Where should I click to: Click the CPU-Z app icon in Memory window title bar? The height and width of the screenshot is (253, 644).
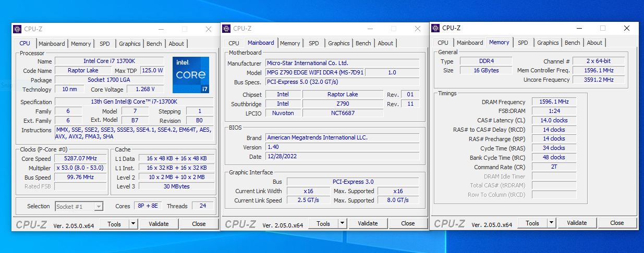coord(435,28)
